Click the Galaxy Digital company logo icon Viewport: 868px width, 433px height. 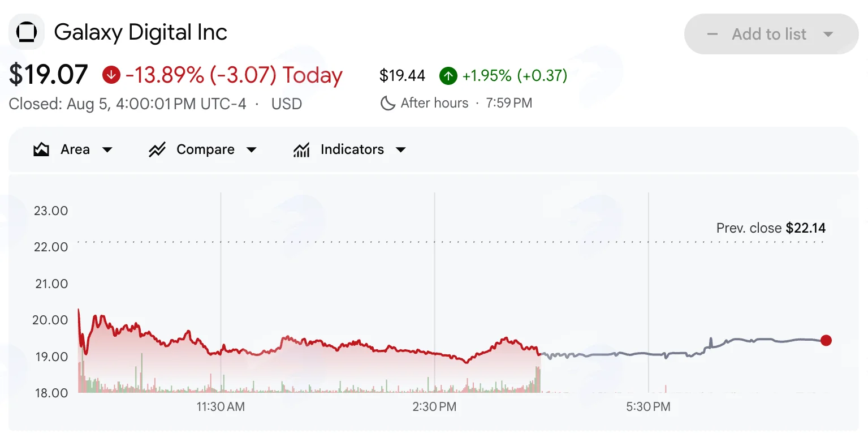[27, 32]
